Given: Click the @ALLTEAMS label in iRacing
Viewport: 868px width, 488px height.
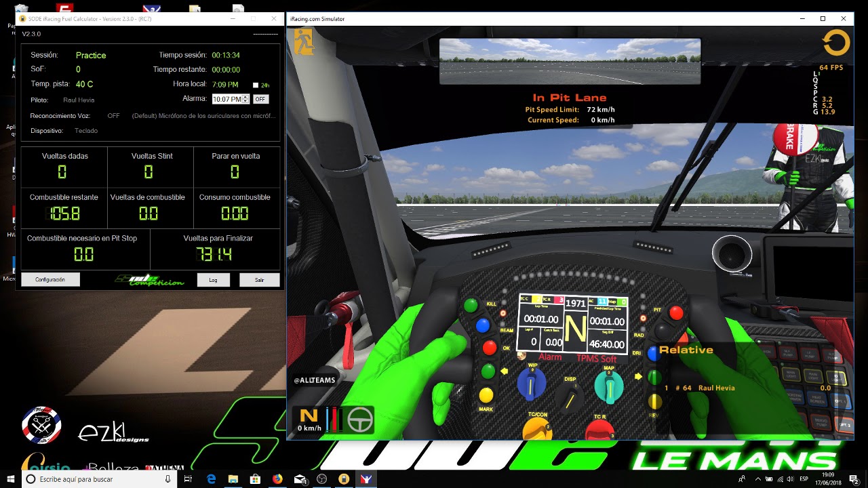Looking at the screenshot, I should click(x=315, y=380).
